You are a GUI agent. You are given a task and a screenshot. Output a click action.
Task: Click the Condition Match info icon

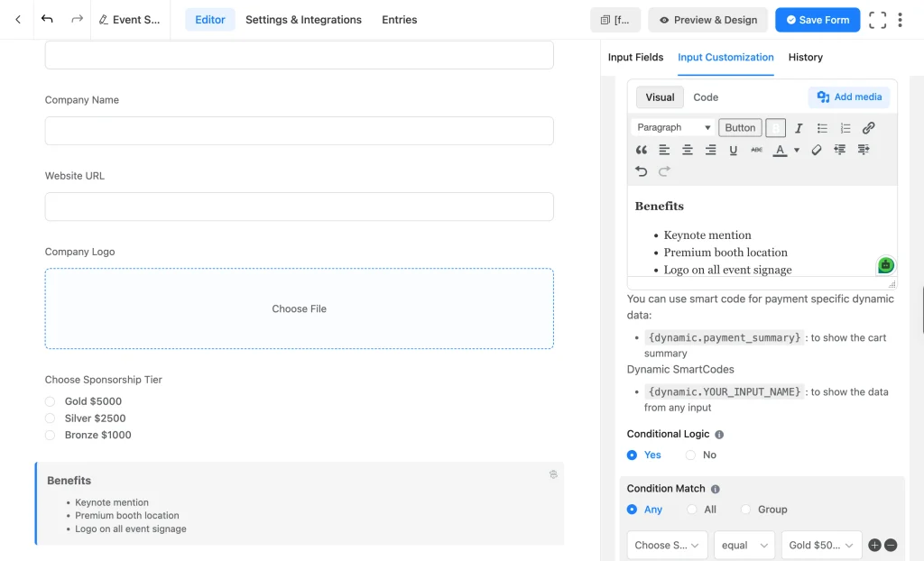pyautogui.click(x=715, y=489)
